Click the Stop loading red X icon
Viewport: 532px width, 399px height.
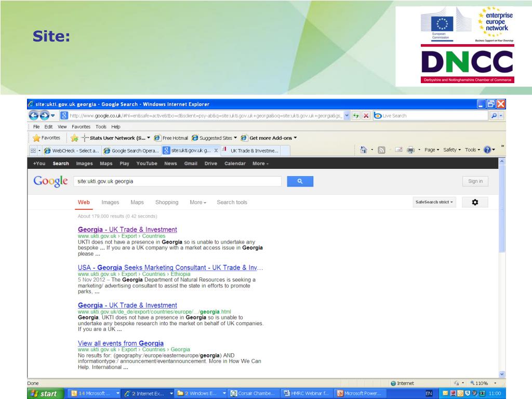click(366, 116)
